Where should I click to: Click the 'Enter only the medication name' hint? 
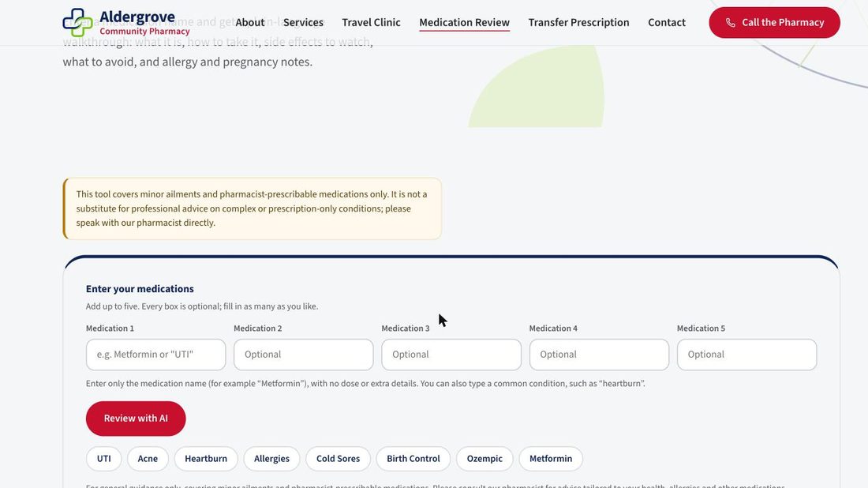point(365,383)
